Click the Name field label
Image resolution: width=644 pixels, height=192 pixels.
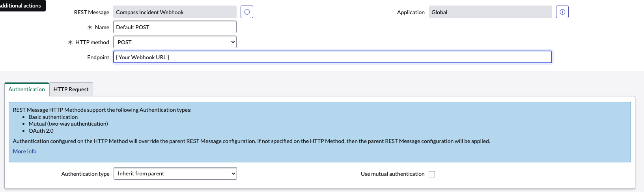(x=102, y=27)
